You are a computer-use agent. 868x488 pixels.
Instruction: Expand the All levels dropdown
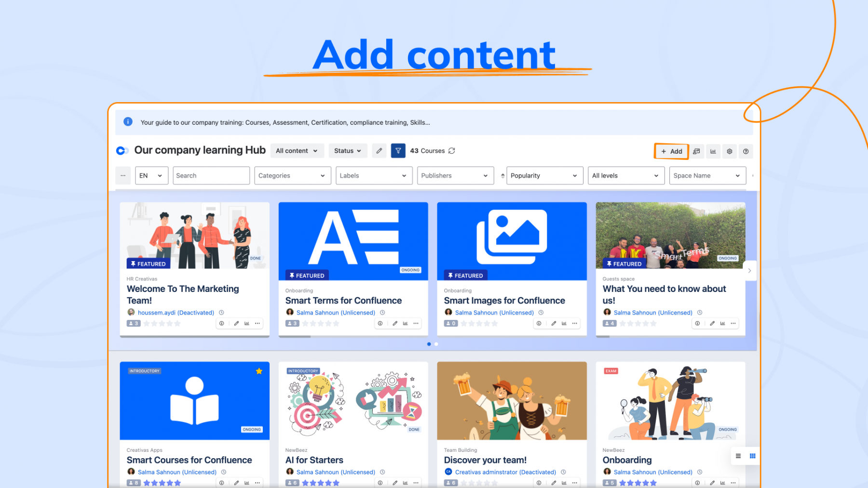(x=625, y=176)
